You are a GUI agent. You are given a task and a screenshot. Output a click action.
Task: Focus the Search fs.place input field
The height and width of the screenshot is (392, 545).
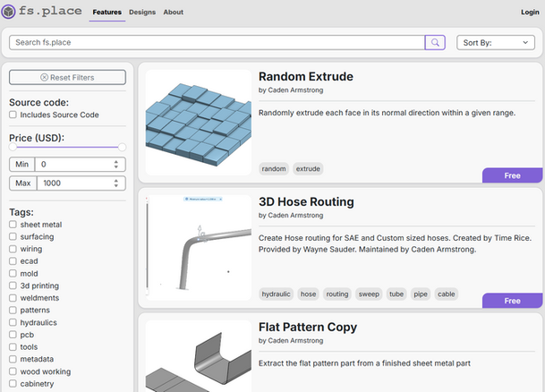[x=217, y=42]
